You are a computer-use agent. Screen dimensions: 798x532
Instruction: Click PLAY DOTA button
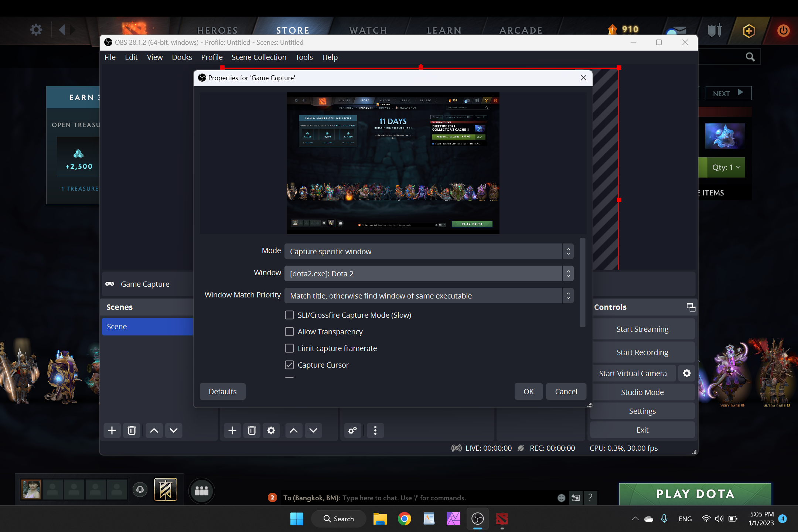pos(695,494)
